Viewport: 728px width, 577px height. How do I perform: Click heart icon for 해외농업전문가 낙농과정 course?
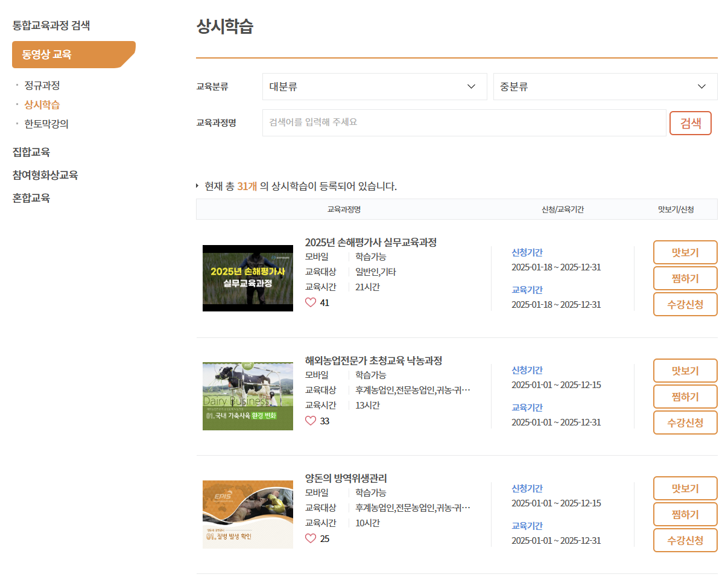(311, 421)
